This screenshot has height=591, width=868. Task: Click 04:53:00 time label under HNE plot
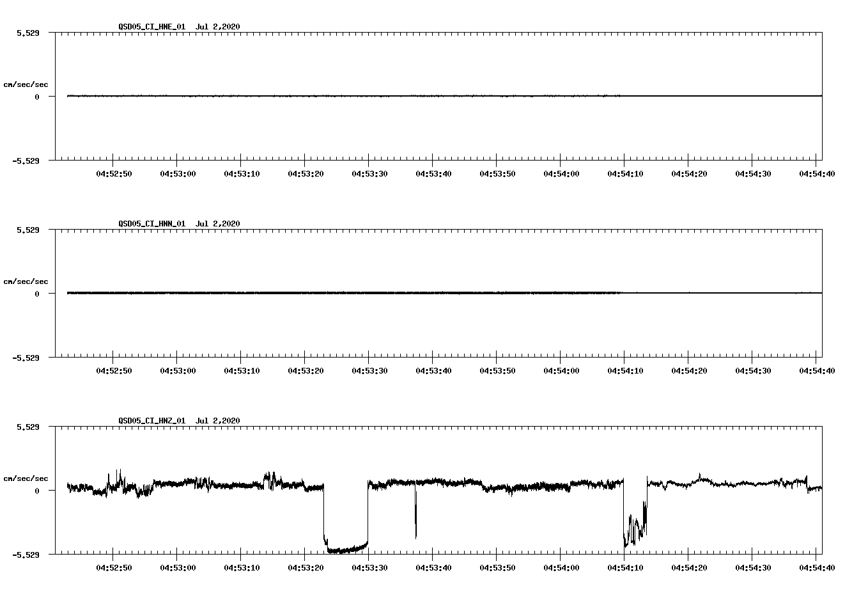point(178,173)
